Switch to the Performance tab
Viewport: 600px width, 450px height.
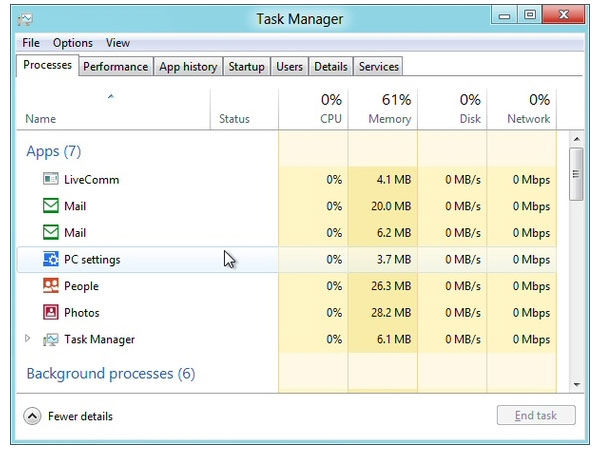coord(116,67)
